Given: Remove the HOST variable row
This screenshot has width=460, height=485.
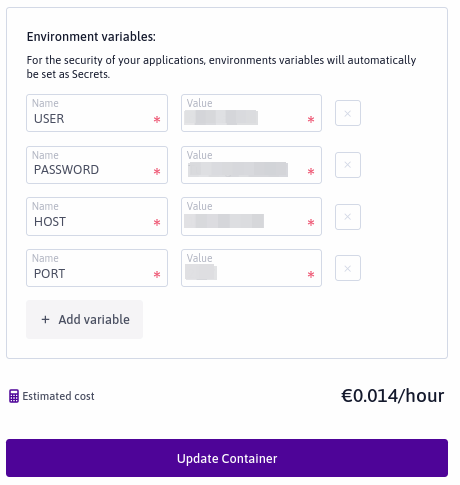Looking at the screenshot, I should coord(348,217).
